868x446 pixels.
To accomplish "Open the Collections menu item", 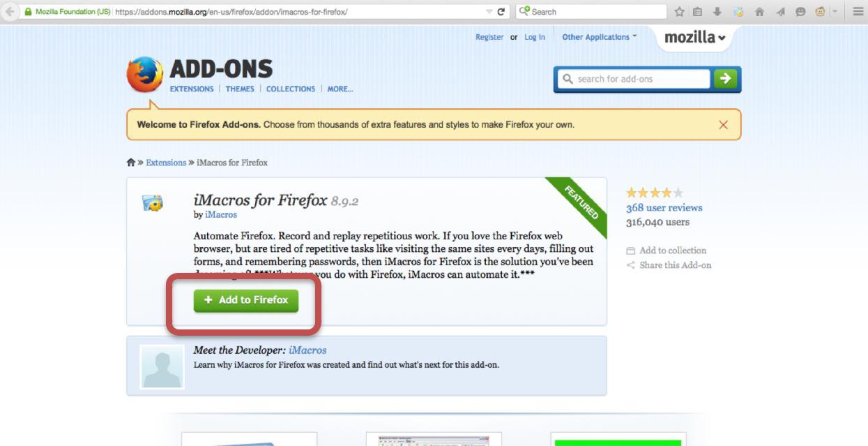I will (291, 89).
